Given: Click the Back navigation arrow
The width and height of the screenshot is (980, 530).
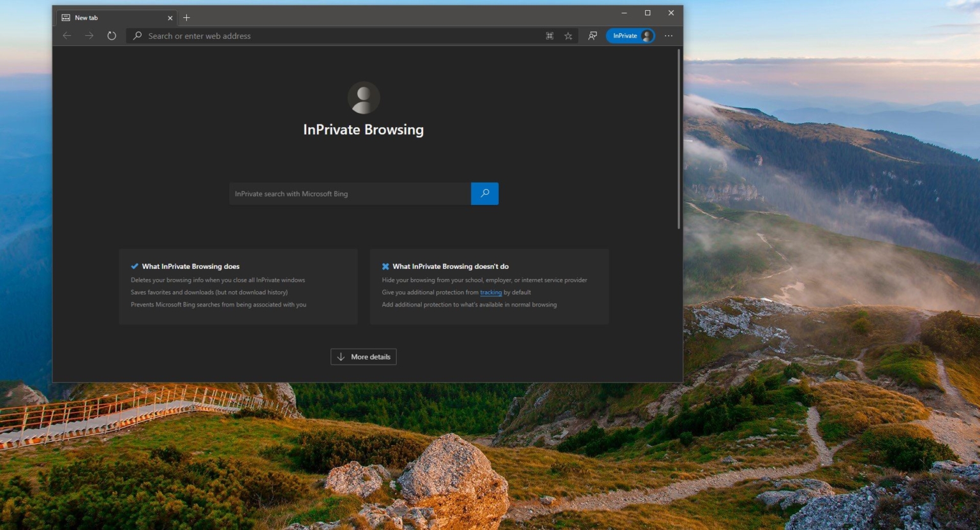Looking at the screenshot, I should tap(67, 36).
